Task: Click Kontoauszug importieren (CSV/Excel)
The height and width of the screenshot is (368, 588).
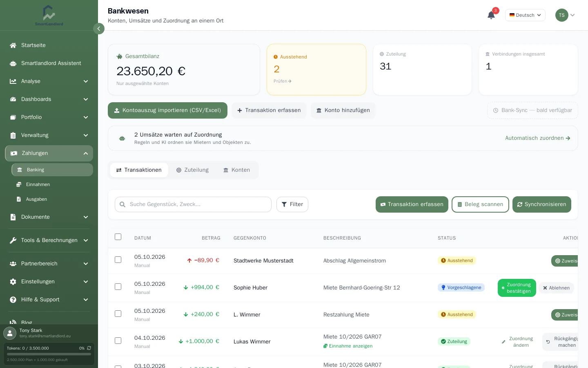Action: point(167,110)
